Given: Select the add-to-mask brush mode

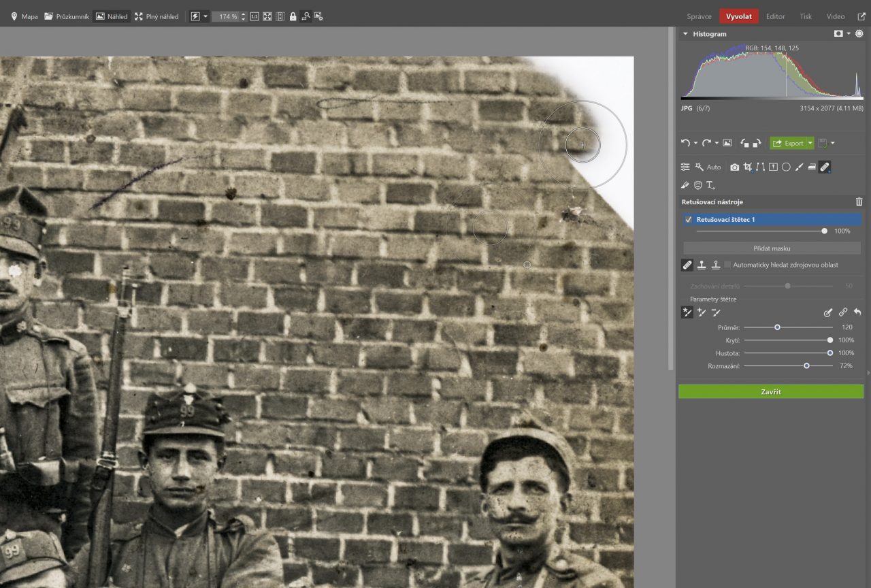Looking at the screenshot, I should pos(702,312).
